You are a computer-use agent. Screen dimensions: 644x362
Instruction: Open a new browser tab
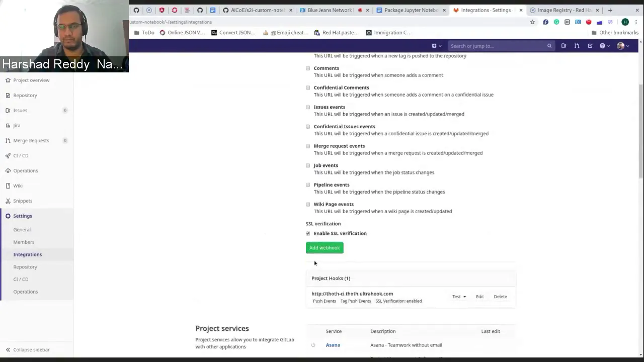(x=610, y=10)
